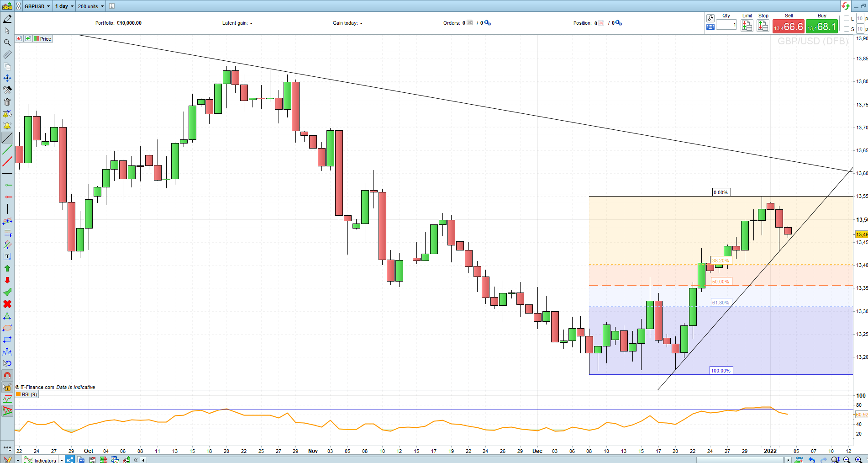Open the Indicators menu button
Screen dimensions: 868x463
(x=40, y=460)
